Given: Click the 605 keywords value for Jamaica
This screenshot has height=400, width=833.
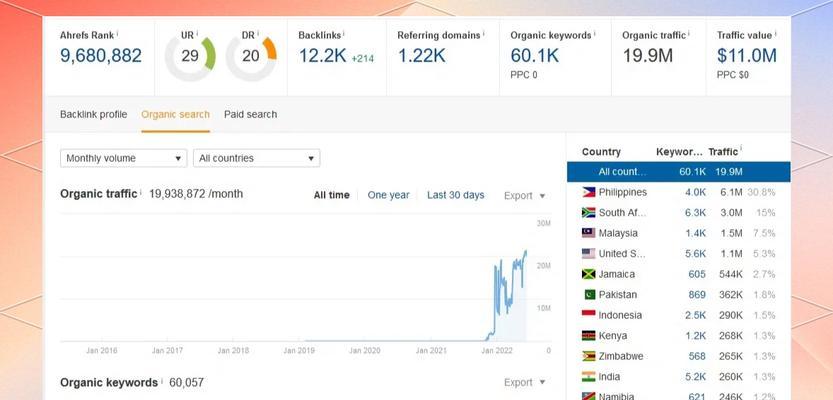Looking at the screenshot, I should tap(697, 274).
